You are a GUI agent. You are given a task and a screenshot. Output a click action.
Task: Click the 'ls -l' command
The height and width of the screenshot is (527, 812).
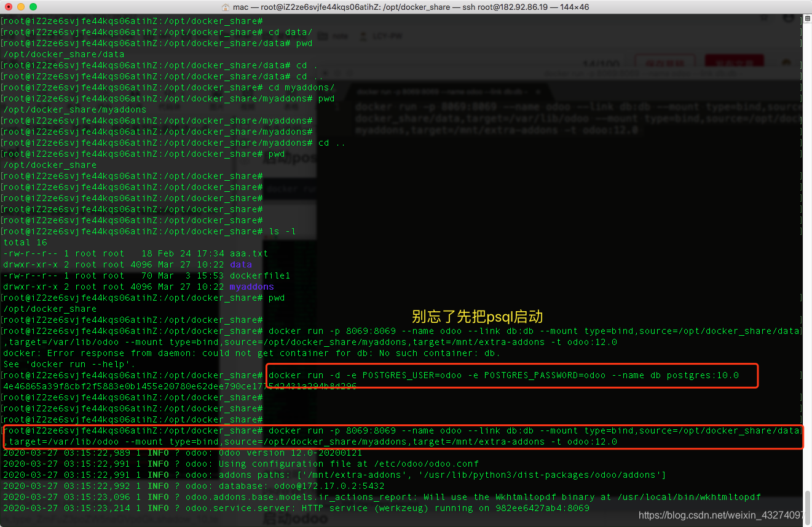pyautogui.click(x=283, y=231)
